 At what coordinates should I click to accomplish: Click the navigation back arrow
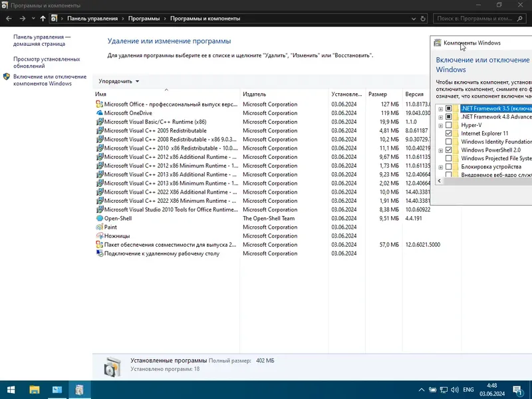coord(10,18)
